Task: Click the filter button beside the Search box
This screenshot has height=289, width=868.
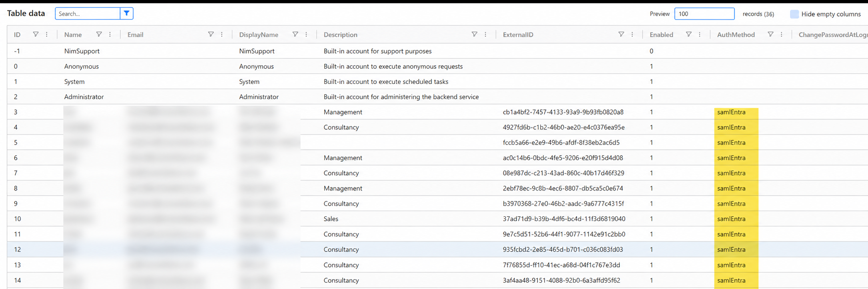Action: (x=126, y=14)
